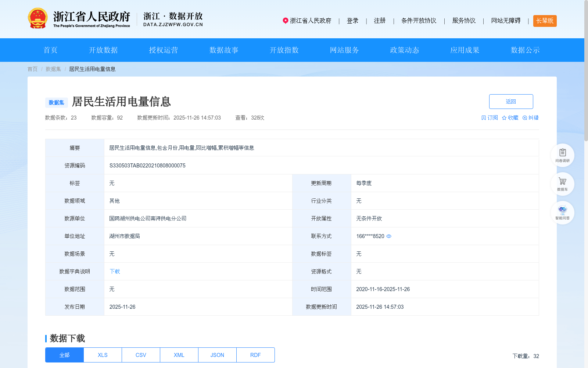The width and height of the screenshot is (588, 368).
Task: Select the XLS download format tab
Action: (x=103, y=355)
